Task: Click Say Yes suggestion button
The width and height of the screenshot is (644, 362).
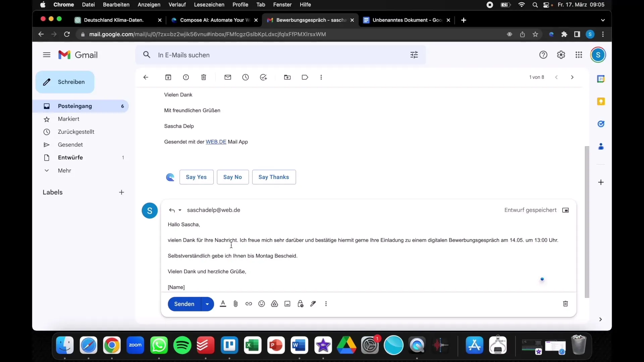Action: click(x=197, y=177)
